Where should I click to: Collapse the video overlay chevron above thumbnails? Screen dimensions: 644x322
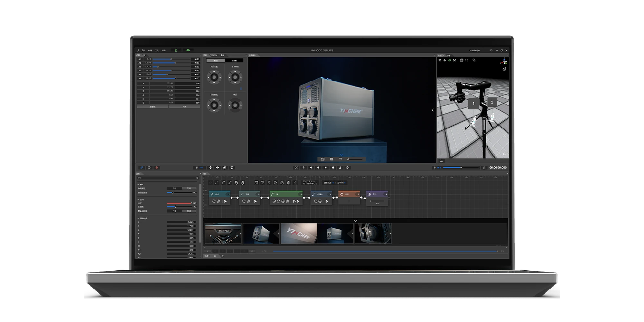click(x=355, y=221)
